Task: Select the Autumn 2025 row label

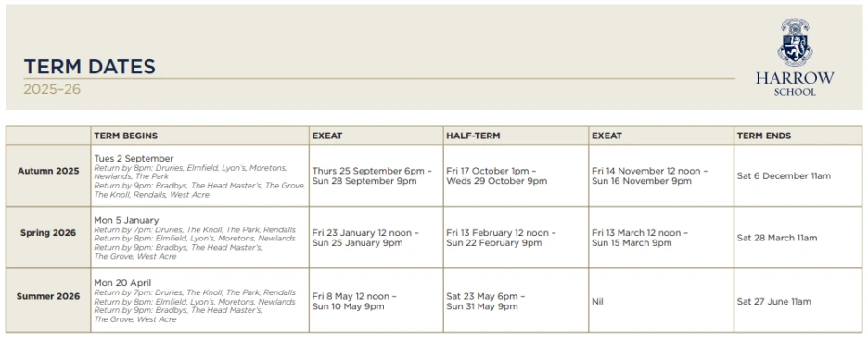Action: (x=48, y=171)
